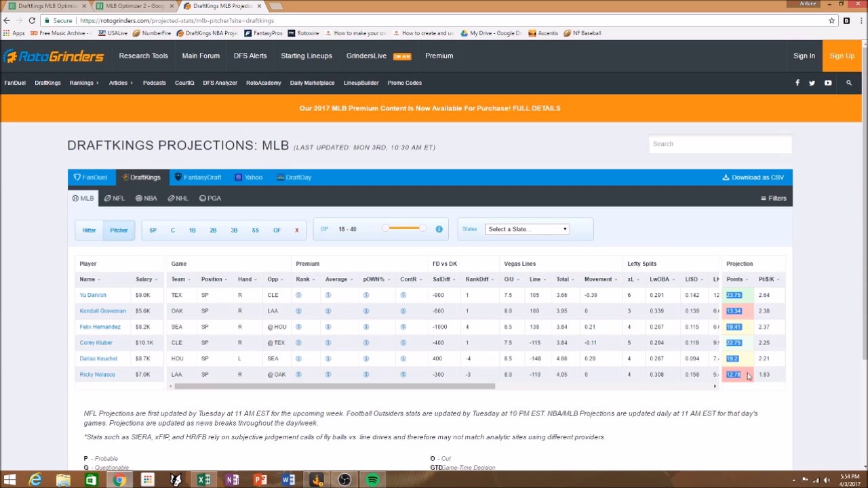Click pOWN% premium icon for Felix Hernandez
This screenshot has height=488, width=868.
click(x=366, y=327)
